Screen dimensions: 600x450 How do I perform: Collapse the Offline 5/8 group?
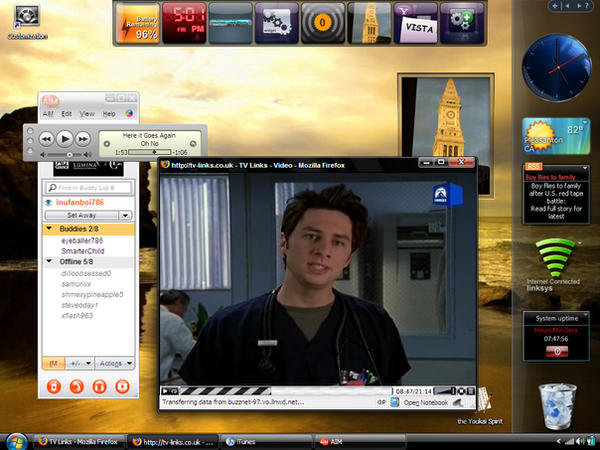coord(49,261)
